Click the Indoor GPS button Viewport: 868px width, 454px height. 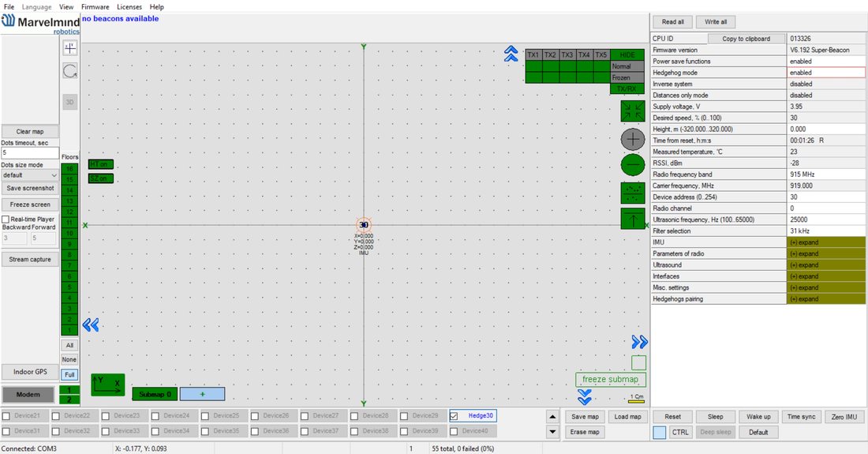click(30, 372)
